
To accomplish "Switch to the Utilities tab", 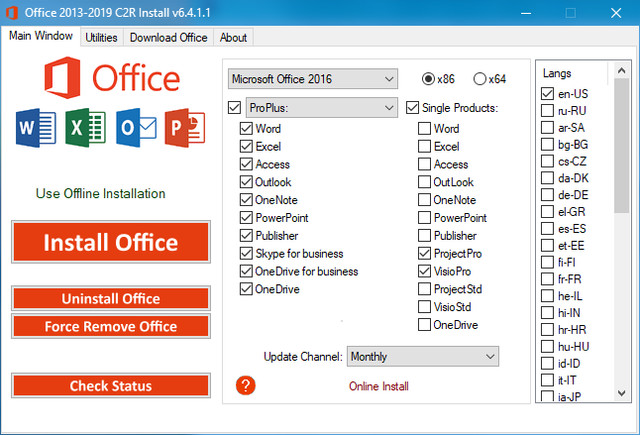I will 102,37.
